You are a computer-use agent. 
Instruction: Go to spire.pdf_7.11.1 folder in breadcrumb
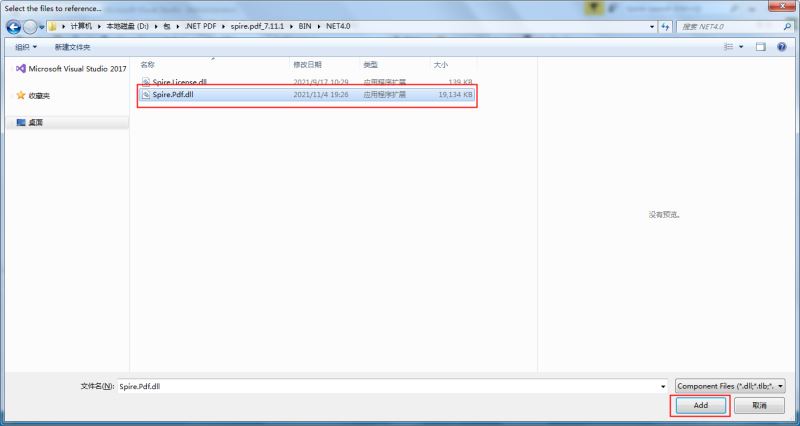[257, 26]
